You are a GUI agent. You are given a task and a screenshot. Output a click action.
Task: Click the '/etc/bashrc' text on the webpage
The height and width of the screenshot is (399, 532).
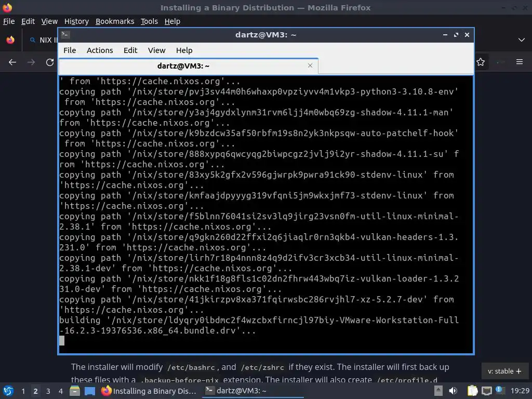click(x=191, y=367)
